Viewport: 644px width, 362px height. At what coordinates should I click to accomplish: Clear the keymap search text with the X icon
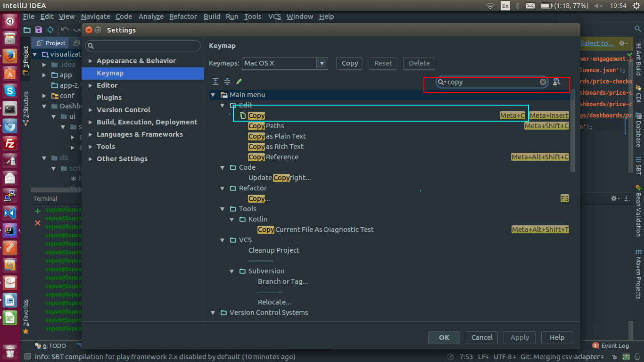[x=543, y=82]
